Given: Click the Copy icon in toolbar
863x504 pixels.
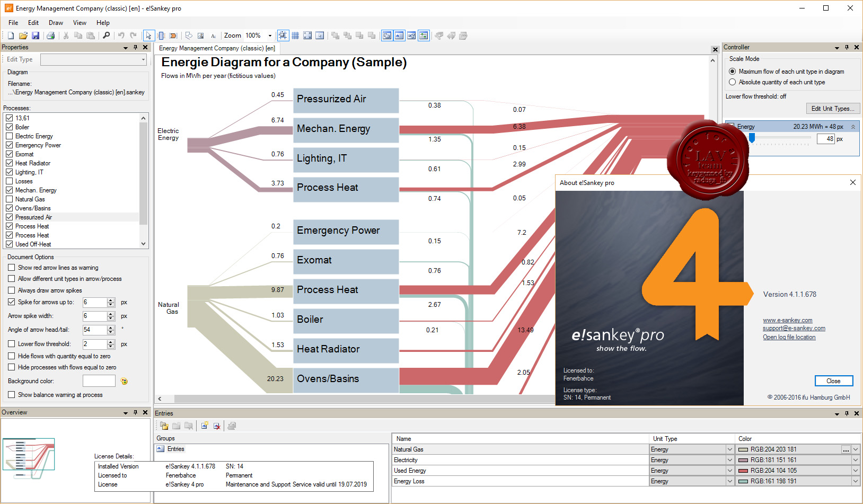Looking at the screenshot, I should pos(78,36).
